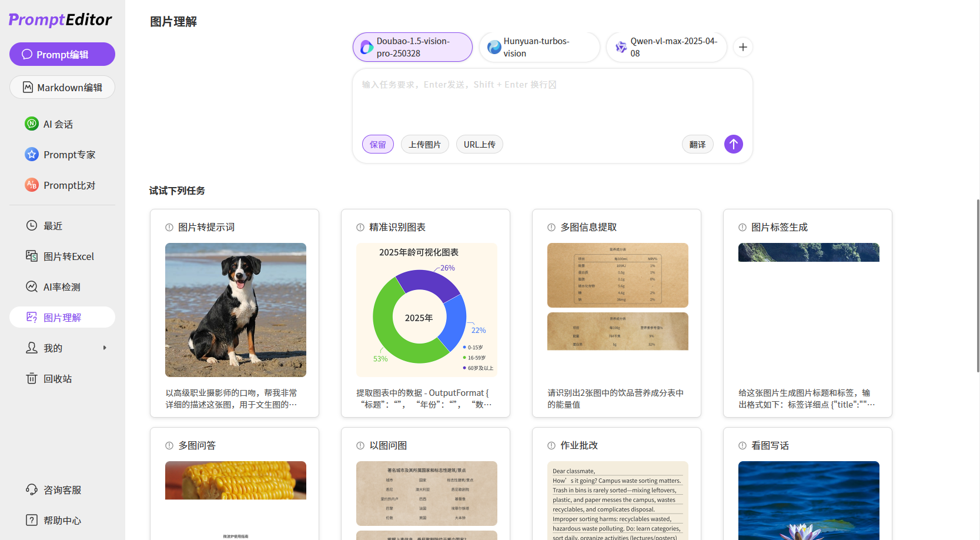Click the + button to add a model

click(x=742, y=47)
